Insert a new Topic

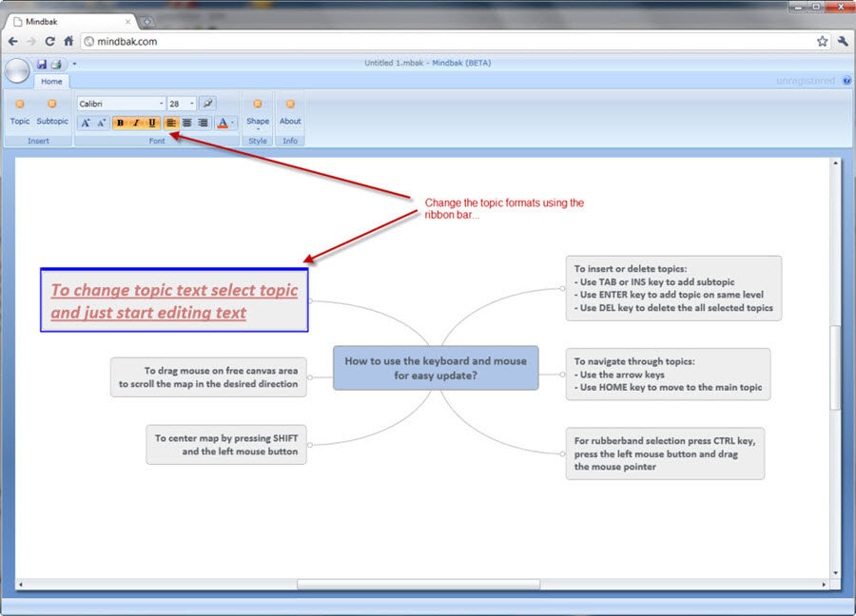pos(20,111)
